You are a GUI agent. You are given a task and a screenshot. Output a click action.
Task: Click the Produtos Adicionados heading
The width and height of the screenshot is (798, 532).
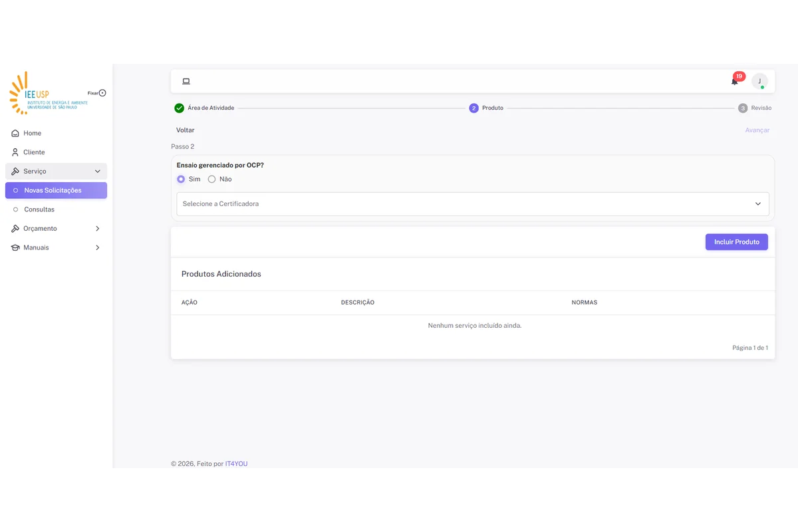(221, 274)
